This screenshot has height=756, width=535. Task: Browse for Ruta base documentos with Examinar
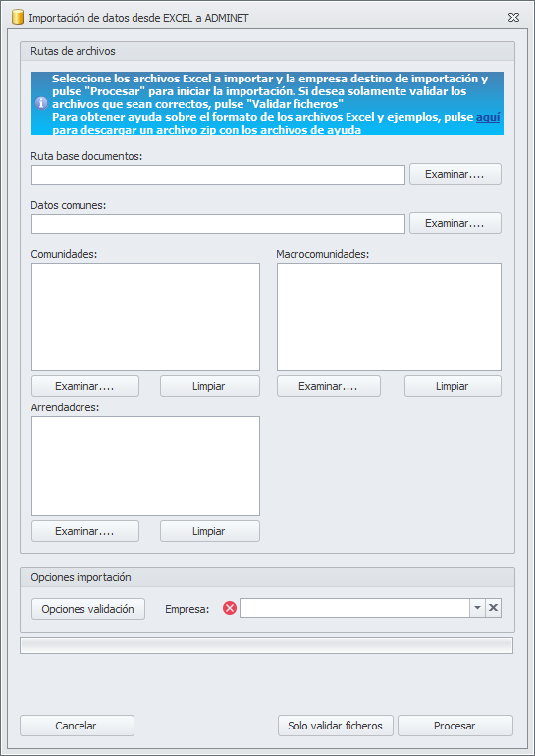(455, 174)
